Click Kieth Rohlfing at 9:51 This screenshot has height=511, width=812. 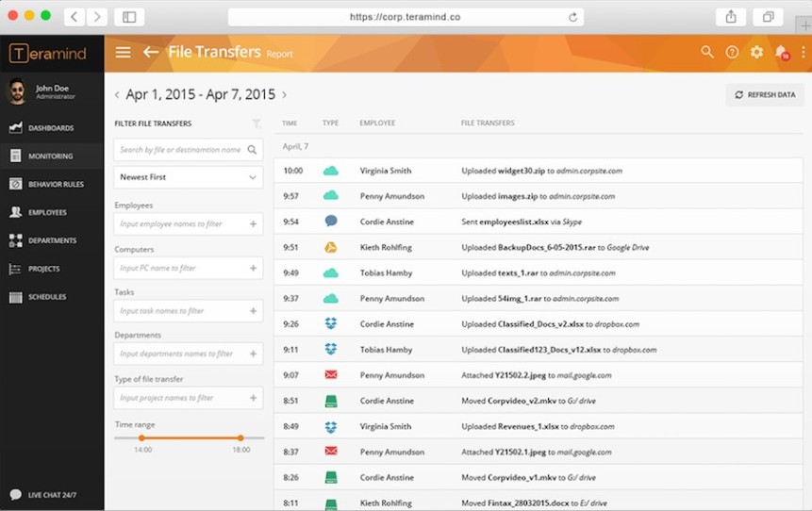tap(386, 247)
